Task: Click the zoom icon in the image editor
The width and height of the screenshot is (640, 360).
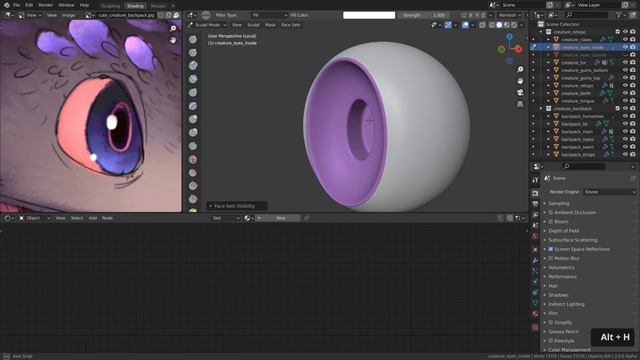Action: click(x=173, y=29)
